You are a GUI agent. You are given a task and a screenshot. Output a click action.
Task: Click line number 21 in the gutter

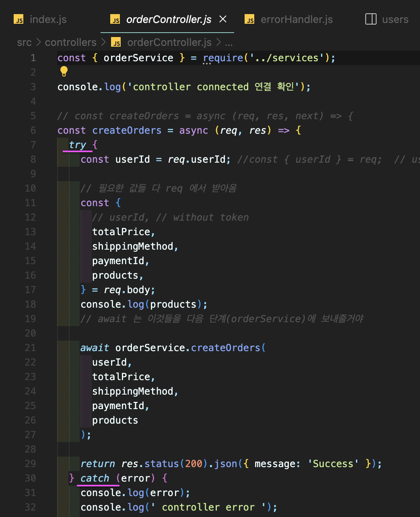[31, 348]
